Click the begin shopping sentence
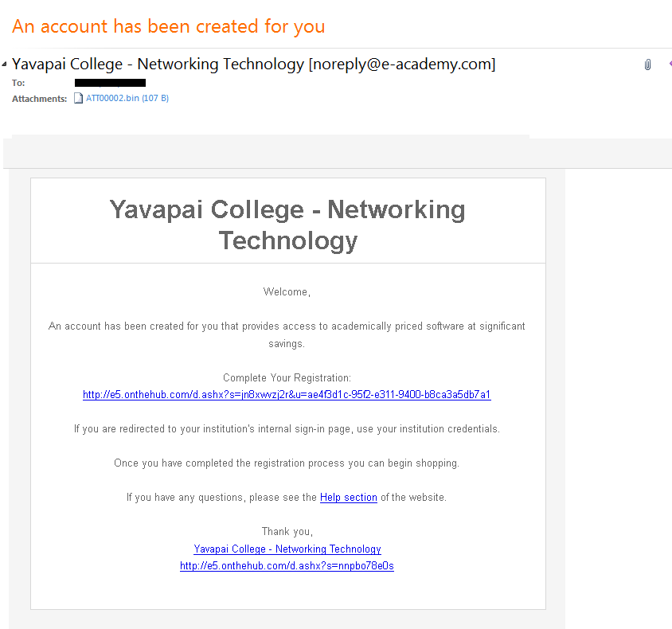The image size is (672, 629). pos(287,463)
